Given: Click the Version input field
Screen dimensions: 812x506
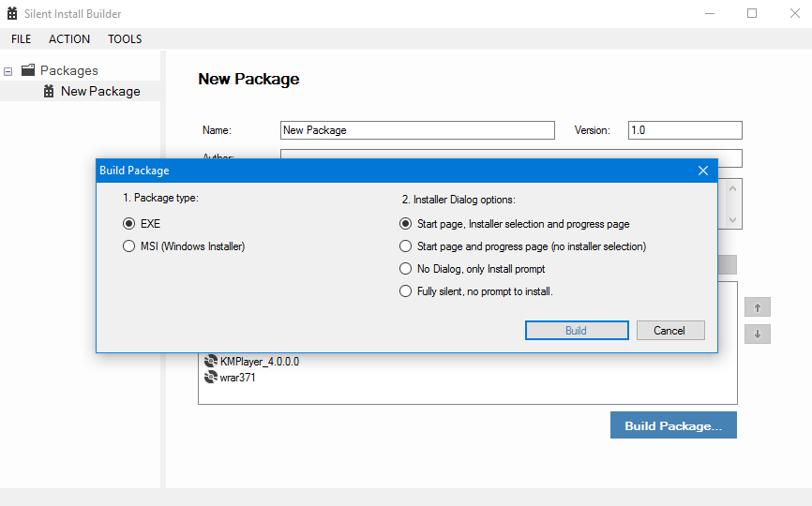Looking at the screenshot, I should point(685,130).
